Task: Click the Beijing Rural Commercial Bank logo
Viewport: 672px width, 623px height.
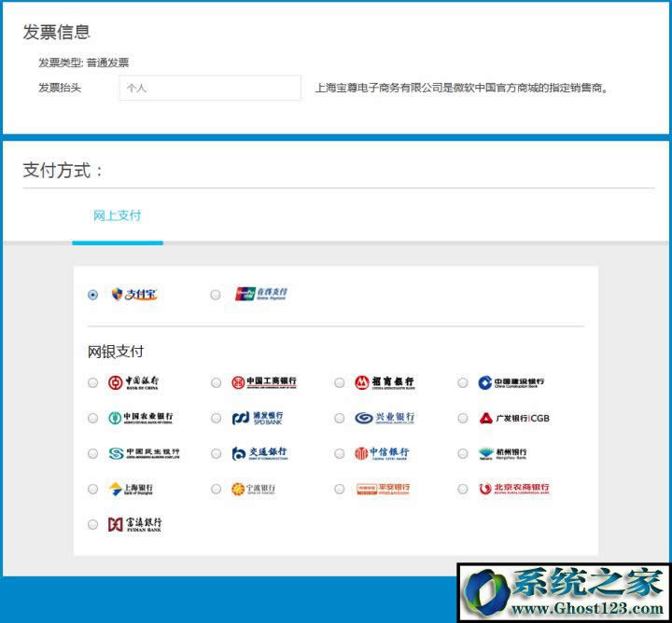Action: pos(513,489)
